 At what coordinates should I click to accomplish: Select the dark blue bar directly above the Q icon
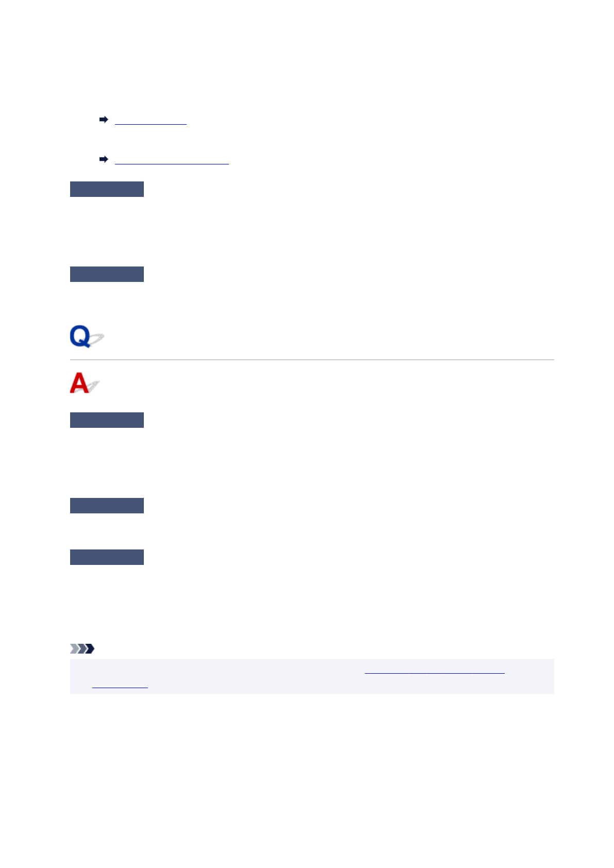[107, 274]
